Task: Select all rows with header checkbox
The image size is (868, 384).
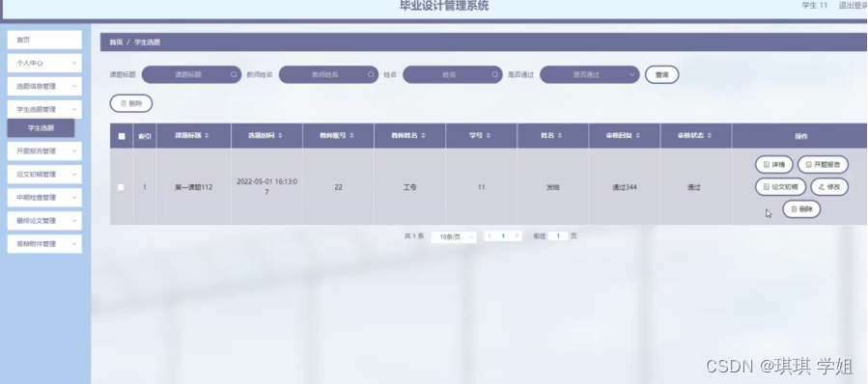Action: pyautogui.click(x=122, y=136)
